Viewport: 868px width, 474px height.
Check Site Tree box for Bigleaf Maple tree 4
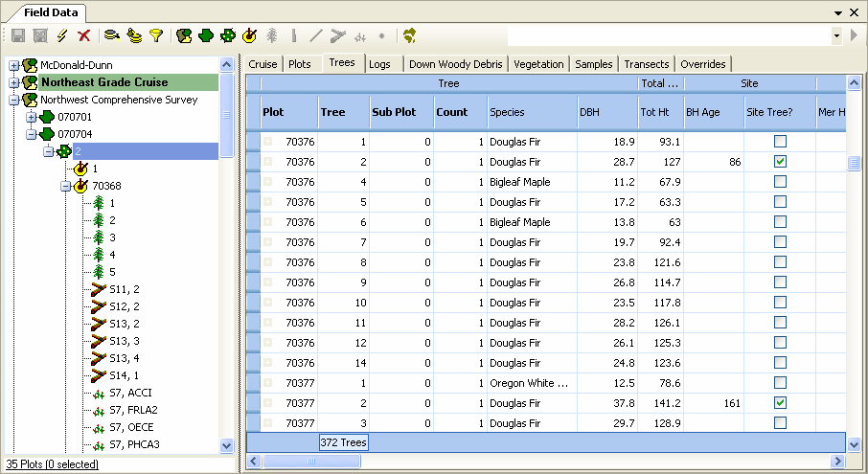(x=780, y=181)
